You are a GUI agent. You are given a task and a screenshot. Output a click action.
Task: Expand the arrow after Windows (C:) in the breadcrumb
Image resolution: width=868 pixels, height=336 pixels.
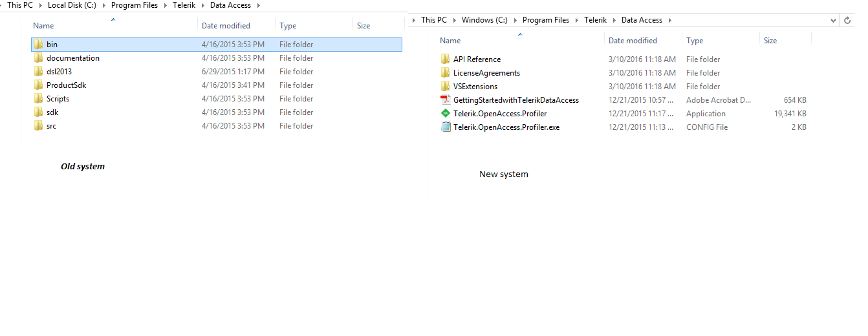coord(515,20)
